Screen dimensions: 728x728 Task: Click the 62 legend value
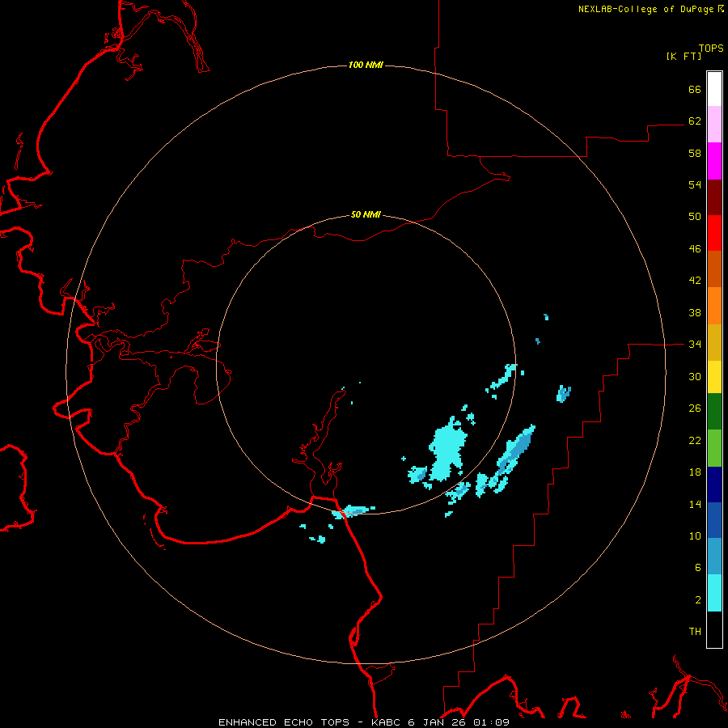coord(695,121)
